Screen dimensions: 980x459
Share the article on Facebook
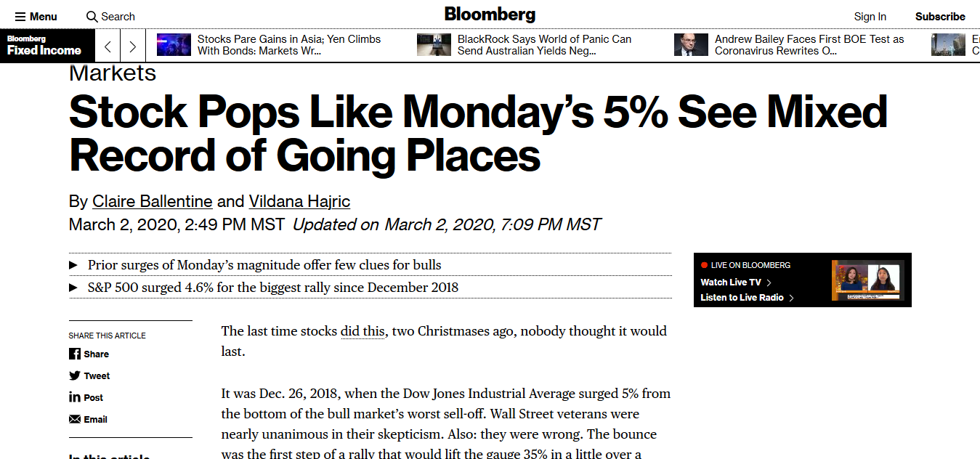(x=89, y=354)
